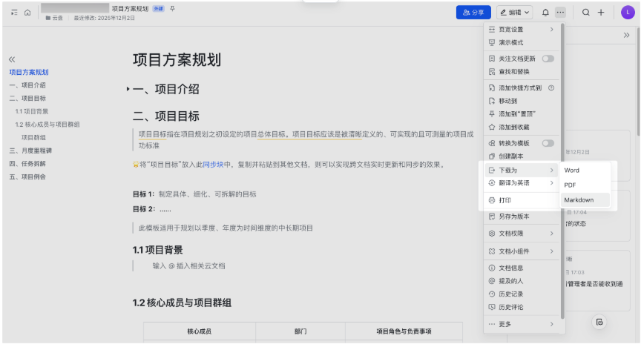Open the purple user avatar
This screenshot has height=347, width=644.
[628, 13]
